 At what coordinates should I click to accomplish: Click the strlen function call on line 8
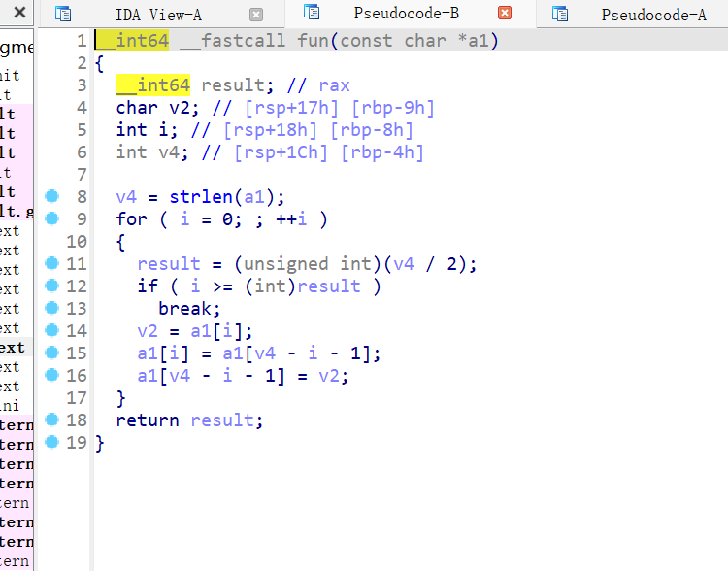[x=201, y=197]
